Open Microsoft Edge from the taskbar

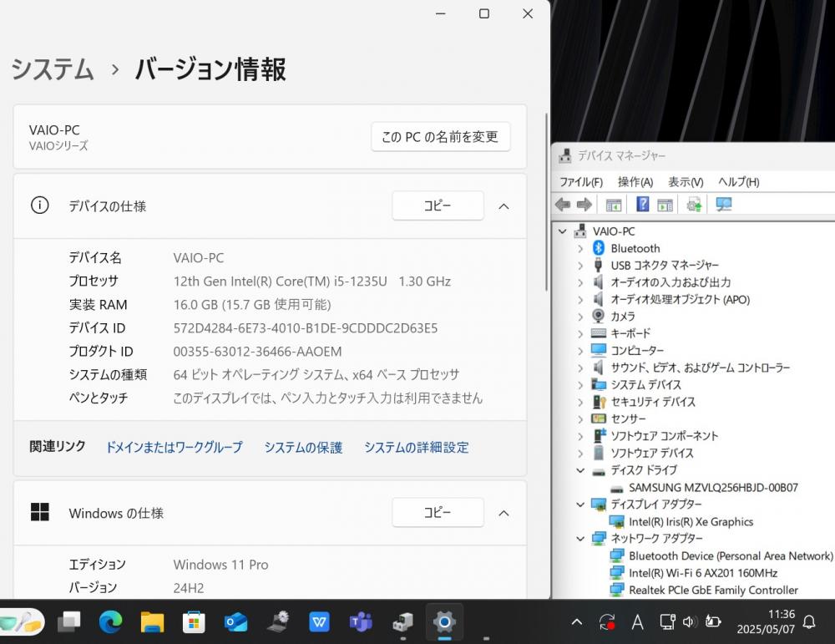110,621
